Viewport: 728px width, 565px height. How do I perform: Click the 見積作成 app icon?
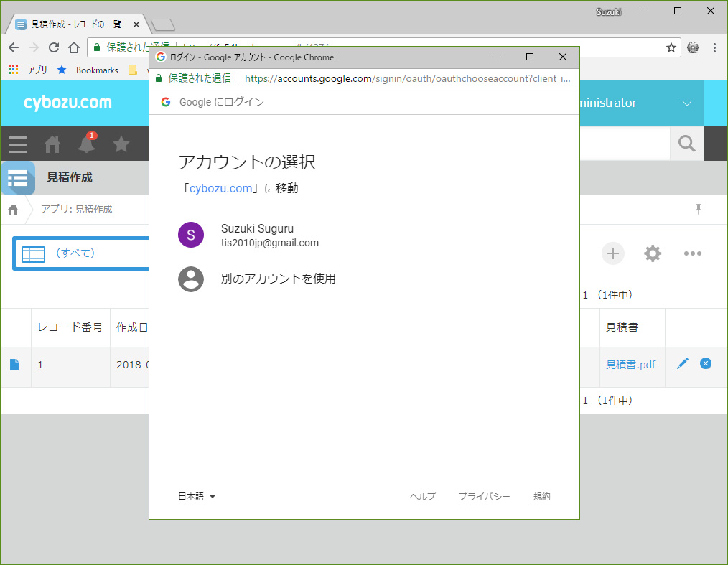(18, 178)
